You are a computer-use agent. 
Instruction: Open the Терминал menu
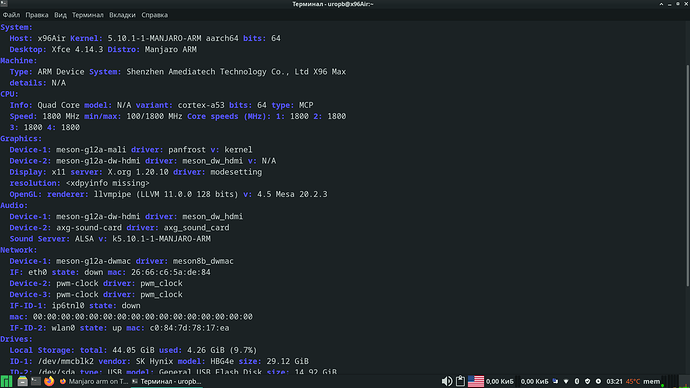click(x=88, y=15)
